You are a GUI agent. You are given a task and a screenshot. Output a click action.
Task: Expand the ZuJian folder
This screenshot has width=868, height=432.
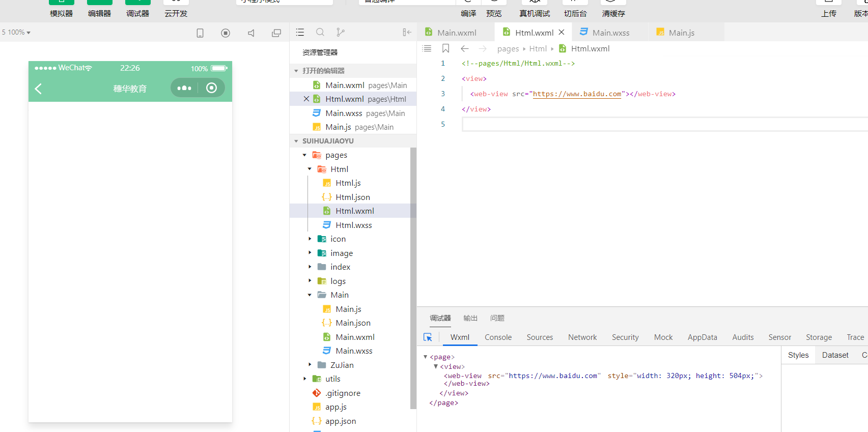tap(310, 365)
